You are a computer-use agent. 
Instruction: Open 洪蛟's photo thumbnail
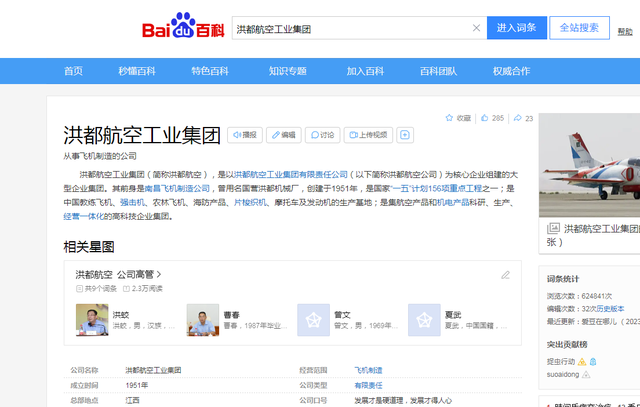pos(92,320)
